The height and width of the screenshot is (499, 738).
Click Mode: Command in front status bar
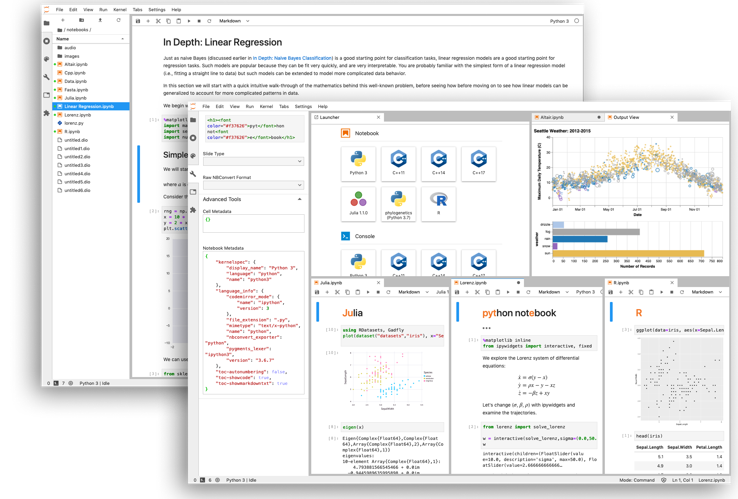pos(636,480)
